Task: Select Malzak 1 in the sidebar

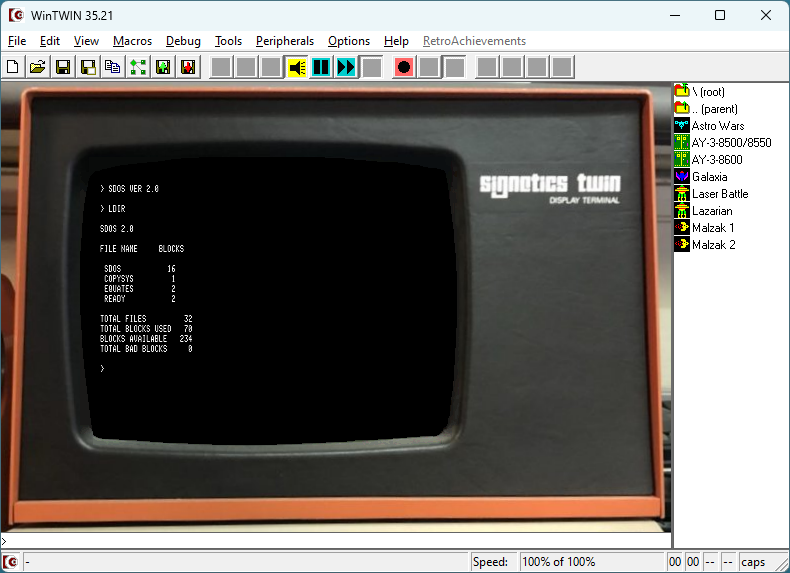Action: pyautogui.click(x=705, y=228)
